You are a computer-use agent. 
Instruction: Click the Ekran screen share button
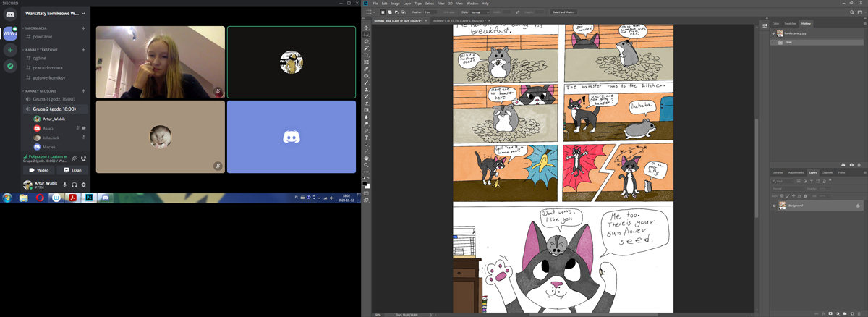[72, 170]
